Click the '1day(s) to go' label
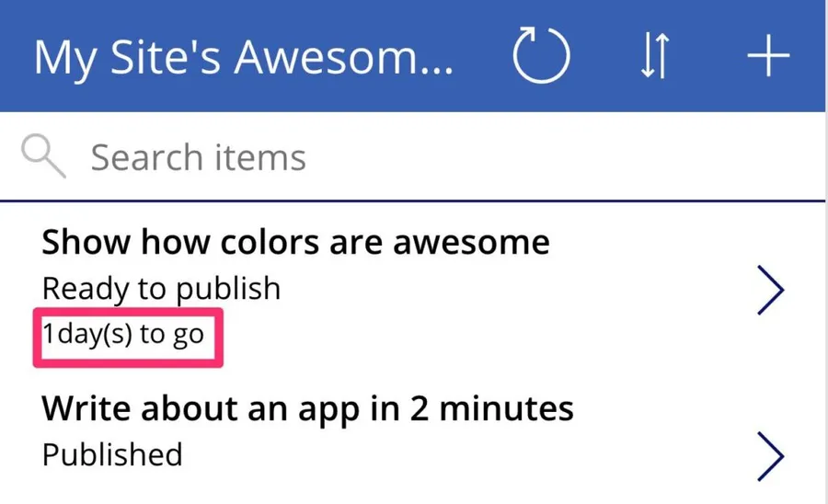 (x=123, y=334)
